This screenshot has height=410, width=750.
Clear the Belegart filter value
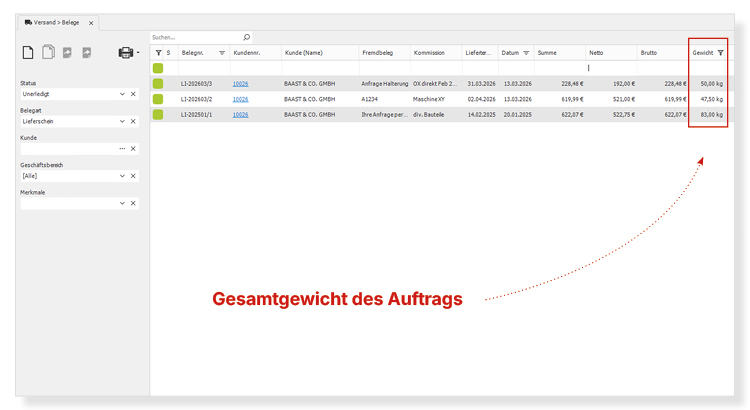click(x=133, y=121)
